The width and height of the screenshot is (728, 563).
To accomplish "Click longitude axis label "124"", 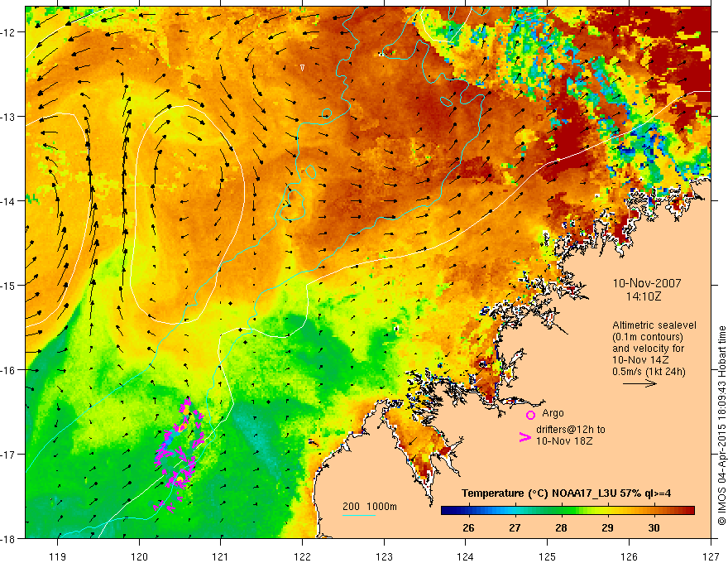I will coord(466,557).
